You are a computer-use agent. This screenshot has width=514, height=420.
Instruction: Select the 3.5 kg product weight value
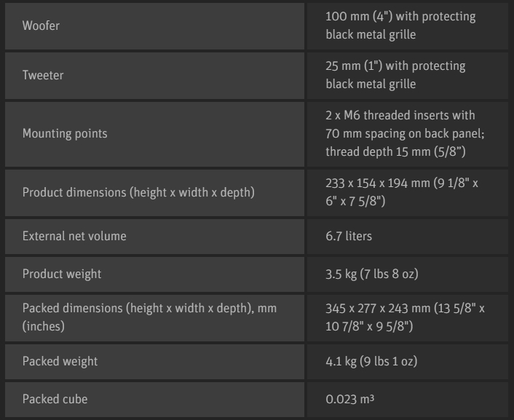click(x=372, y=274)
